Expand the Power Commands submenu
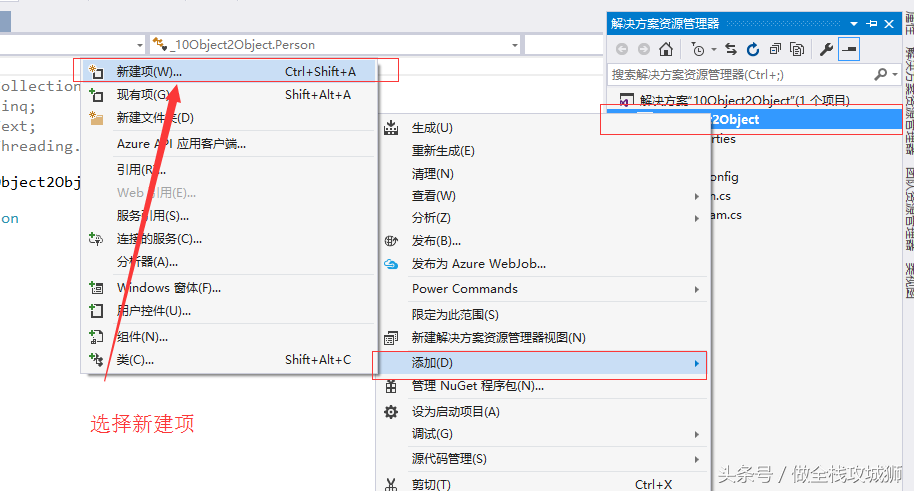 click(x=542, y=289)
